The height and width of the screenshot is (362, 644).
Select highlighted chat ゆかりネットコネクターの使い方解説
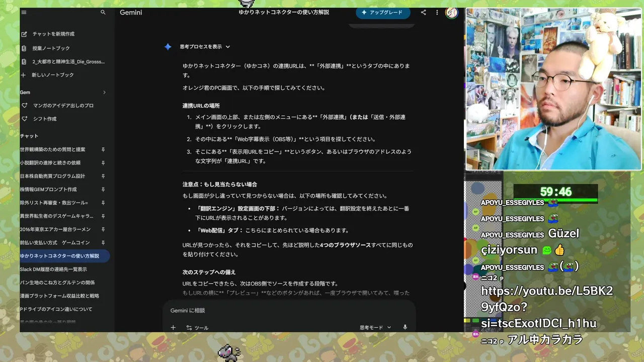(64, 256)
